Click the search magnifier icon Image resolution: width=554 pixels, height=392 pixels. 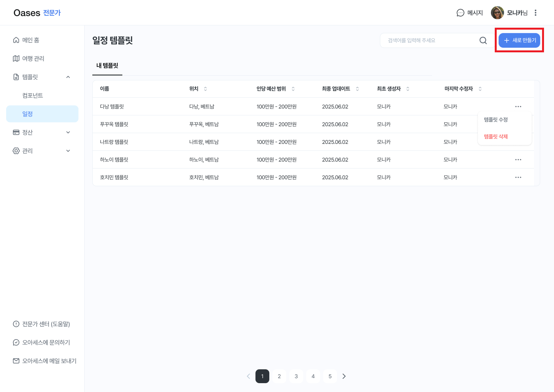click(x=483, y=40)
